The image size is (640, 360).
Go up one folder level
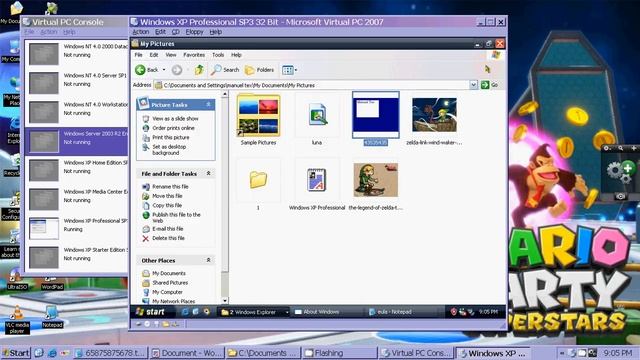coord(199,70)
